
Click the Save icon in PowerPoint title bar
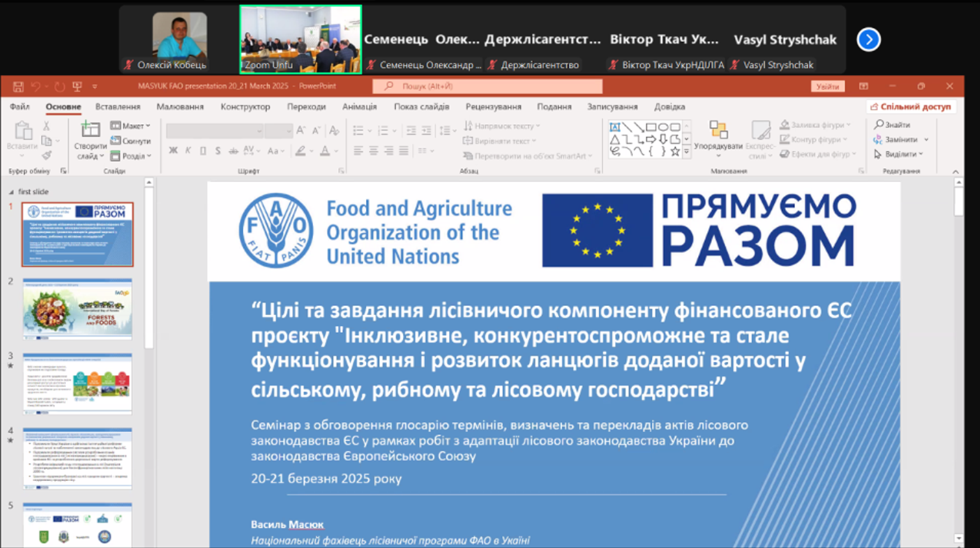click(x=18, y=86)
